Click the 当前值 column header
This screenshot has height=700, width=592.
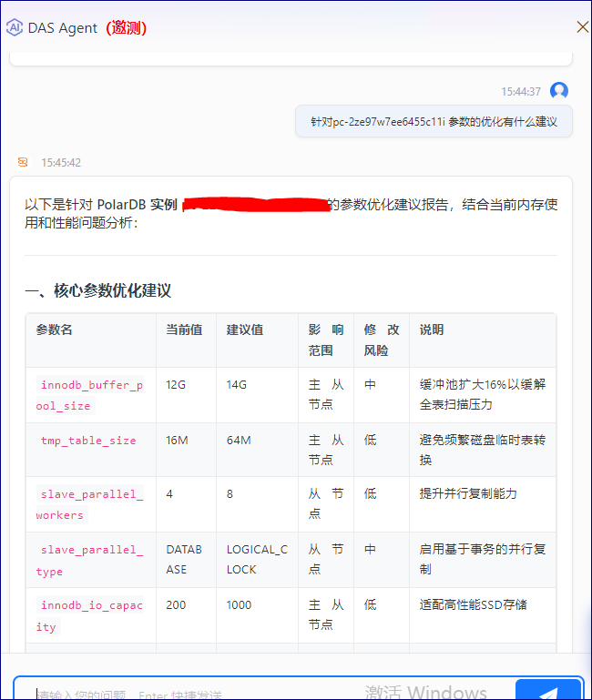tap(184, 330)
